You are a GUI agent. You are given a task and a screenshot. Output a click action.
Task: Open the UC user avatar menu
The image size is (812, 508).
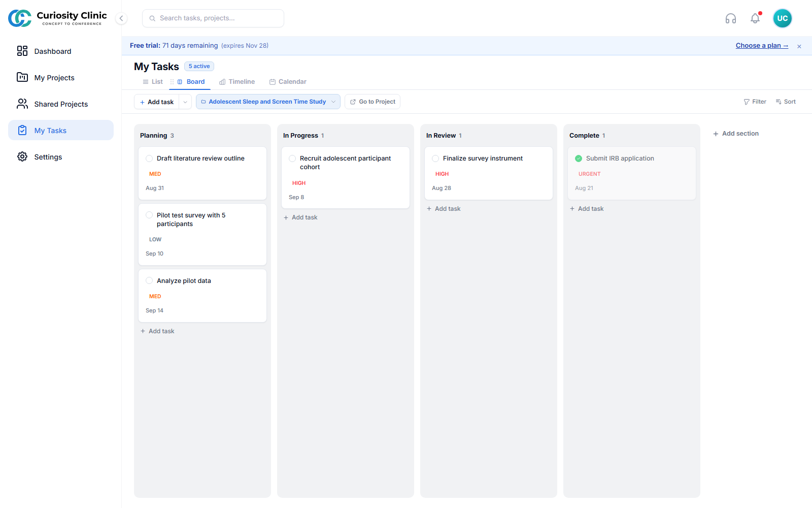[x=782, y=18]
